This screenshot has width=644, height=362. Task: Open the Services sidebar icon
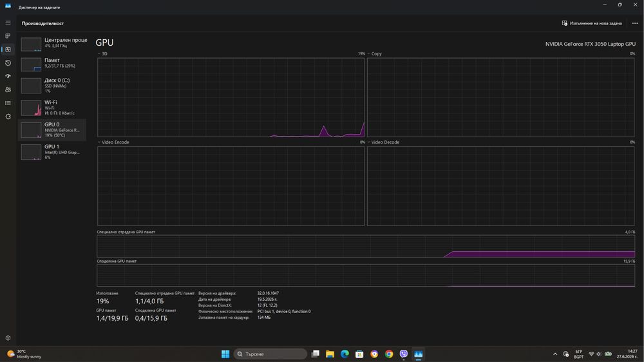pos(8,117)
